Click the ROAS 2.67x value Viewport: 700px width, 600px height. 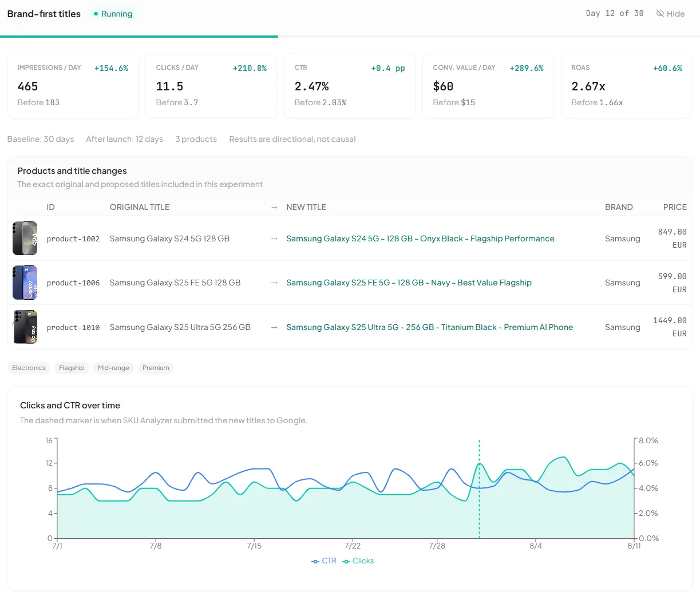[x=588, y=86]
